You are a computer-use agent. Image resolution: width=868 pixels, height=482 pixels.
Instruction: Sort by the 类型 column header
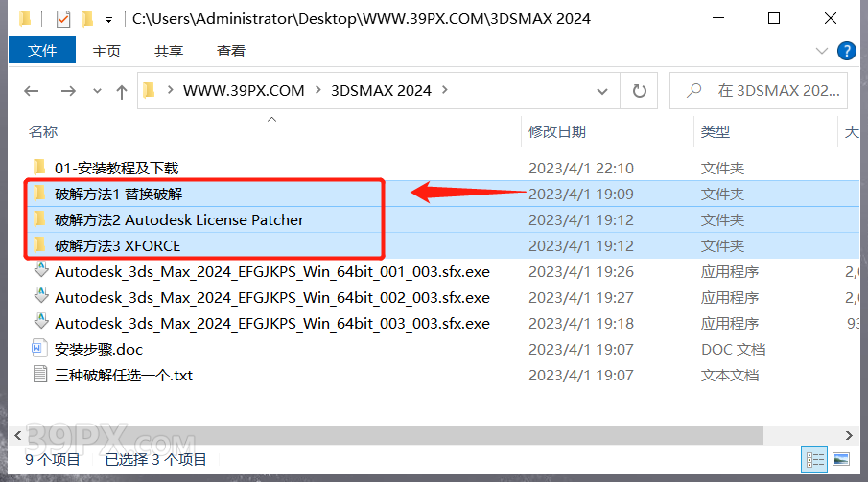[716, 131]
